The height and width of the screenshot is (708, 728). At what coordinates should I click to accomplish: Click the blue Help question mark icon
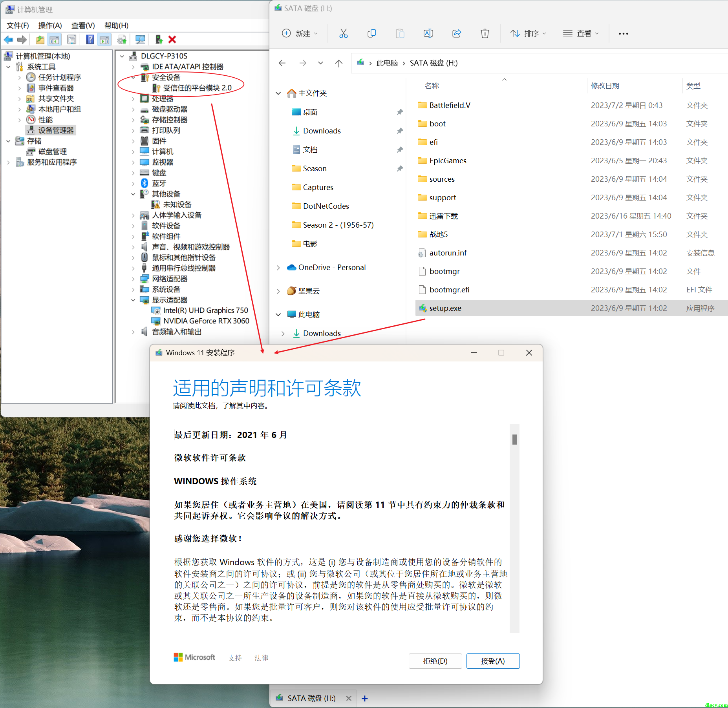[x=90, y=40]
